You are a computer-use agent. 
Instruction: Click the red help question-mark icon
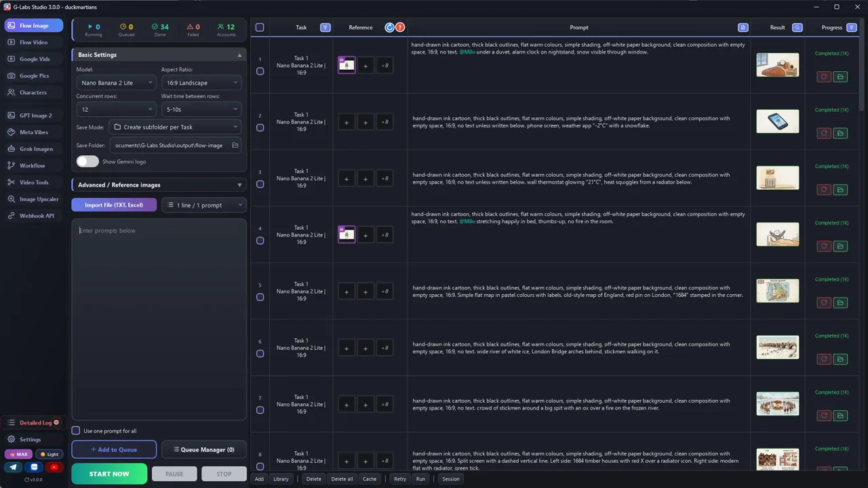[400, 27]
